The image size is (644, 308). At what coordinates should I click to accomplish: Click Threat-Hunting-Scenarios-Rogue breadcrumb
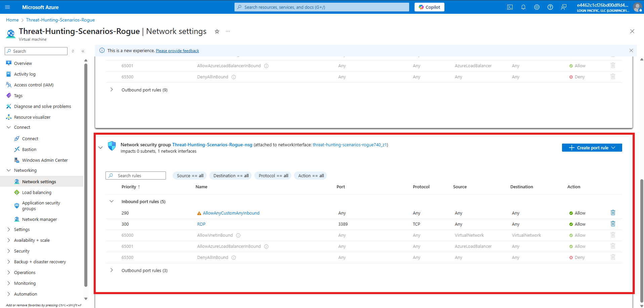[x=60, y=20]
